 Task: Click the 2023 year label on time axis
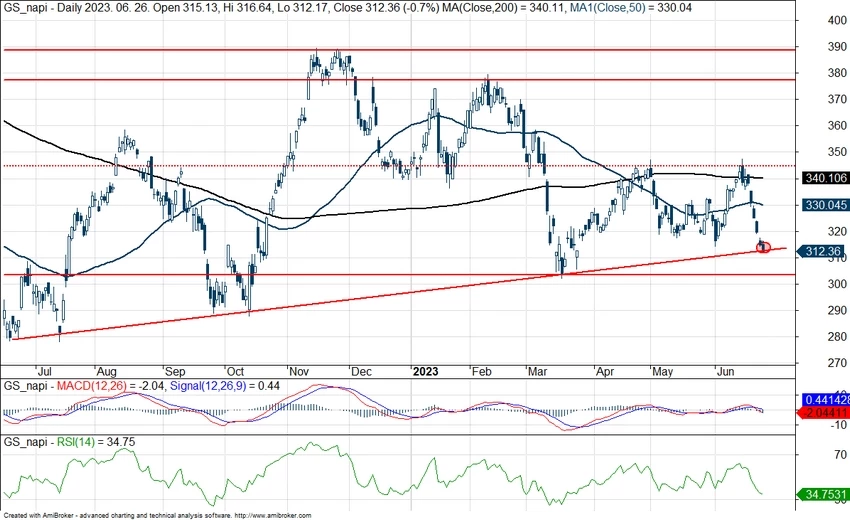click(427, 368)
